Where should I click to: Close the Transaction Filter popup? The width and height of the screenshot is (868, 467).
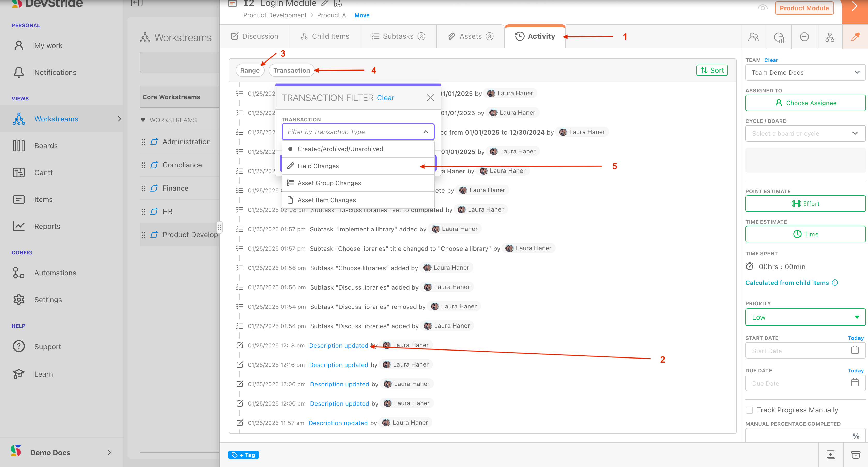click(x=430, y=98)
